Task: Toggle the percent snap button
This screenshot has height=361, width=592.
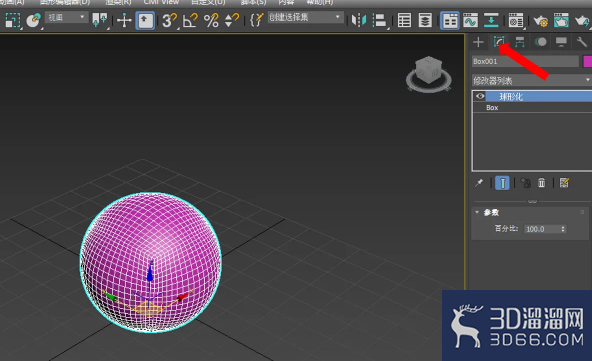Action: coord(211,20)
